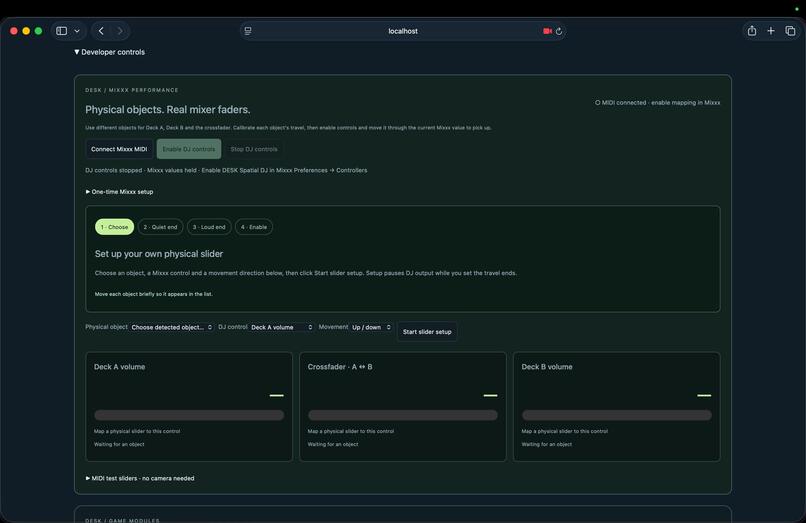Open the Physical object dropdown
This screenshot has width=806, height=523.
tap(171, 327)
